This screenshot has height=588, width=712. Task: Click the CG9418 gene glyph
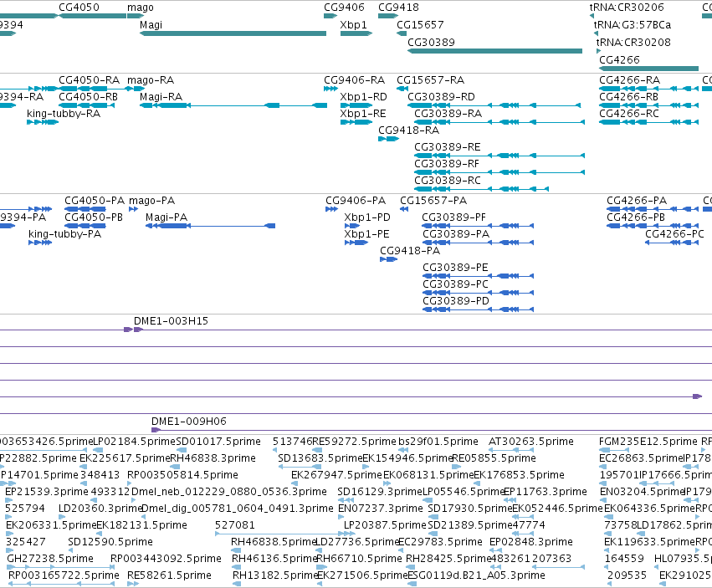(388, 16)
